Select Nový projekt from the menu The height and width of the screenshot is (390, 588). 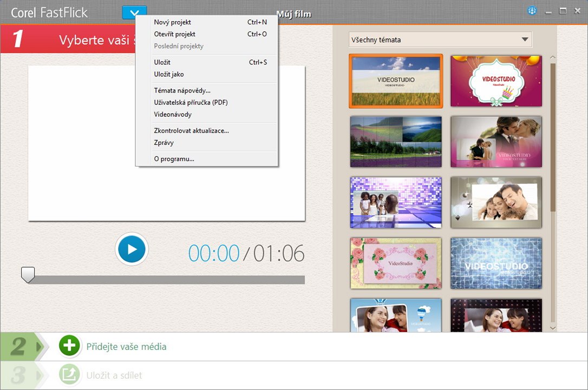(x=173, y=22)
